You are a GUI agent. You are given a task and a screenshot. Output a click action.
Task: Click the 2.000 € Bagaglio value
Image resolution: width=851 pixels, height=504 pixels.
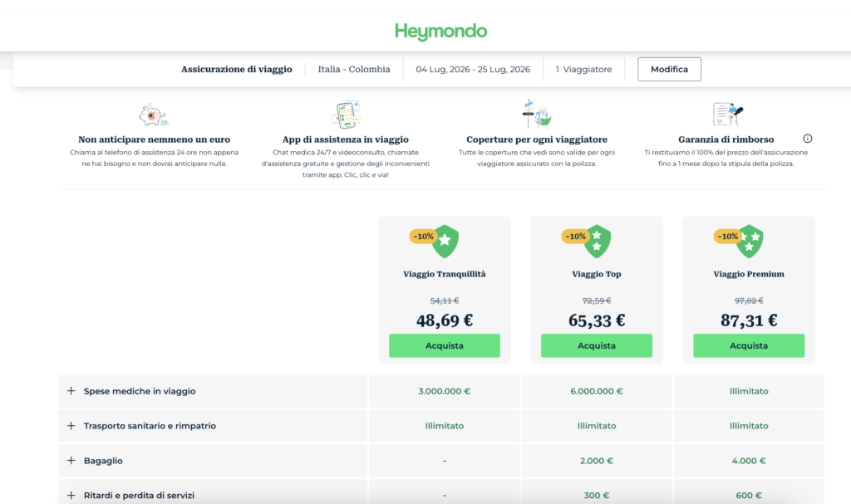click(x=597, y=461)
